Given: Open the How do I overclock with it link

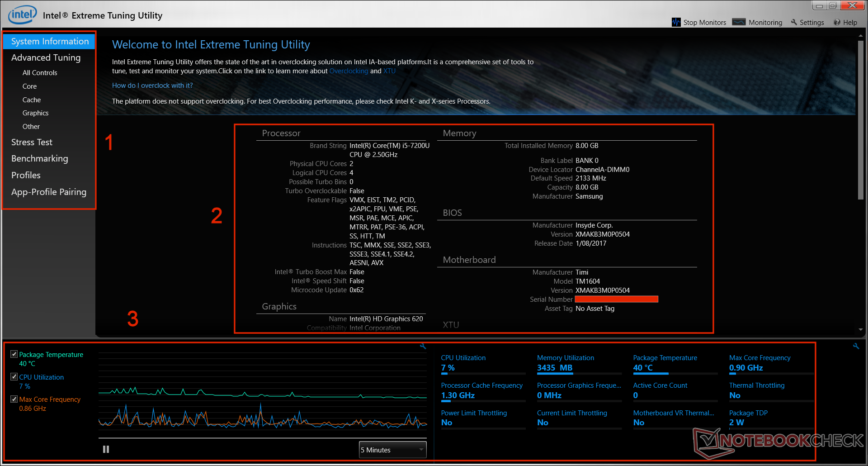Looking at the screenshot, I should pos(152,85).
